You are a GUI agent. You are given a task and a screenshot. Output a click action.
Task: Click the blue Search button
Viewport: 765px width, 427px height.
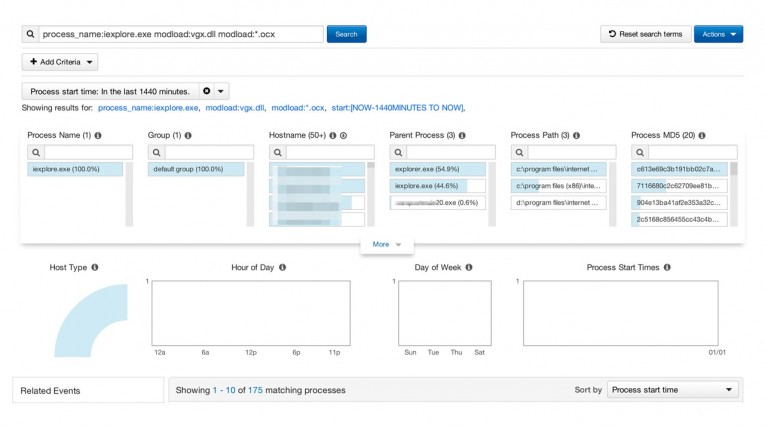pyautogui.click(x=346, y=34)
